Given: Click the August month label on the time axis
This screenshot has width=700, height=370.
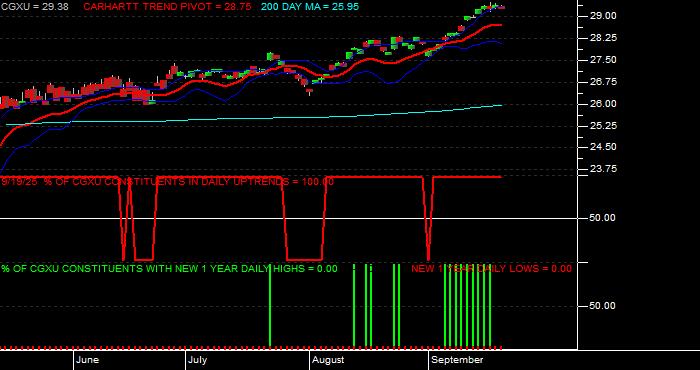Looking at the screenshot, I should point(328,360).
